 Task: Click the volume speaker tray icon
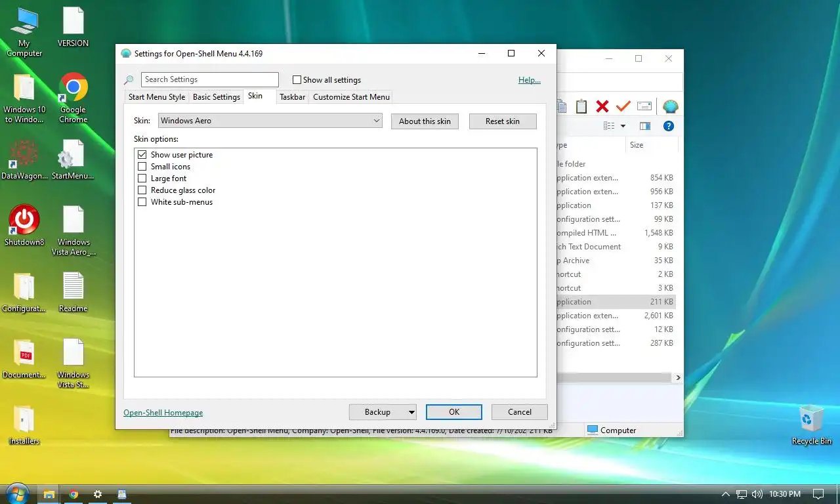tap(757, 494)
